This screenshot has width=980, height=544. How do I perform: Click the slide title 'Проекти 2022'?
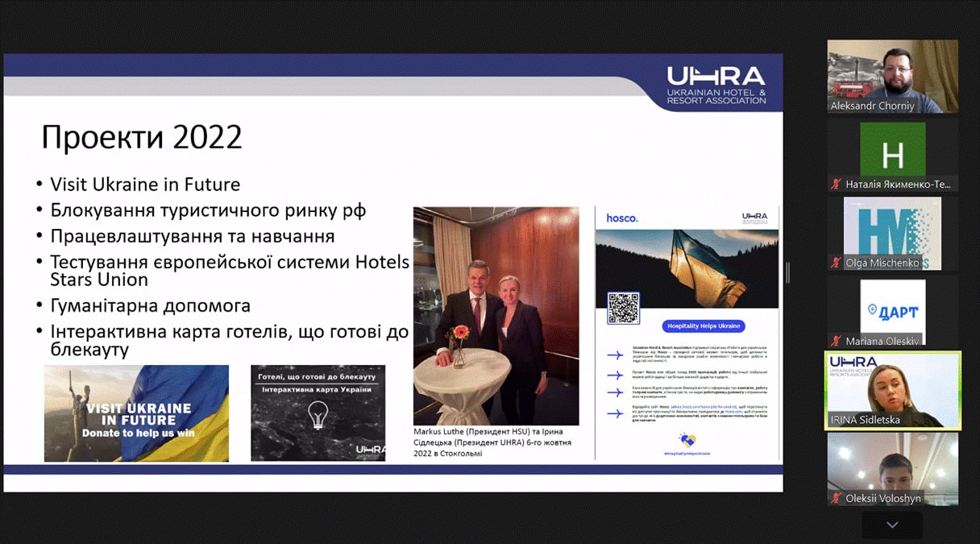point(142,137)
